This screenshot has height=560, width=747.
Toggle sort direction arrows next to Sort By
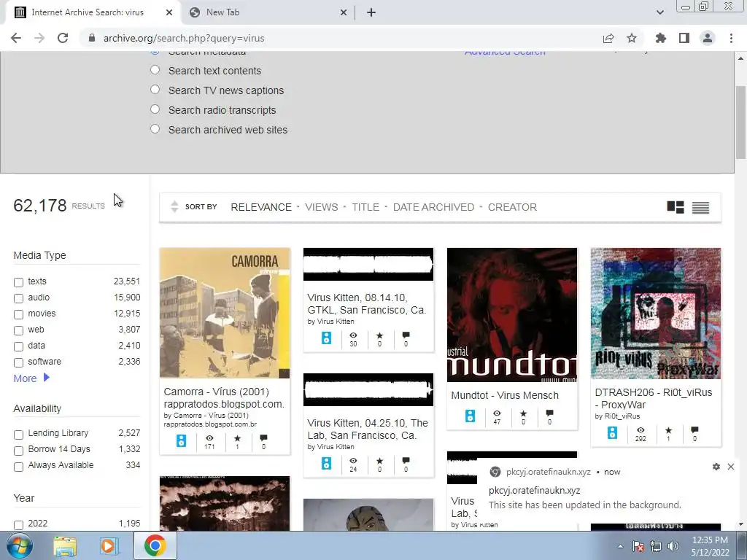[x=174, y=206]
